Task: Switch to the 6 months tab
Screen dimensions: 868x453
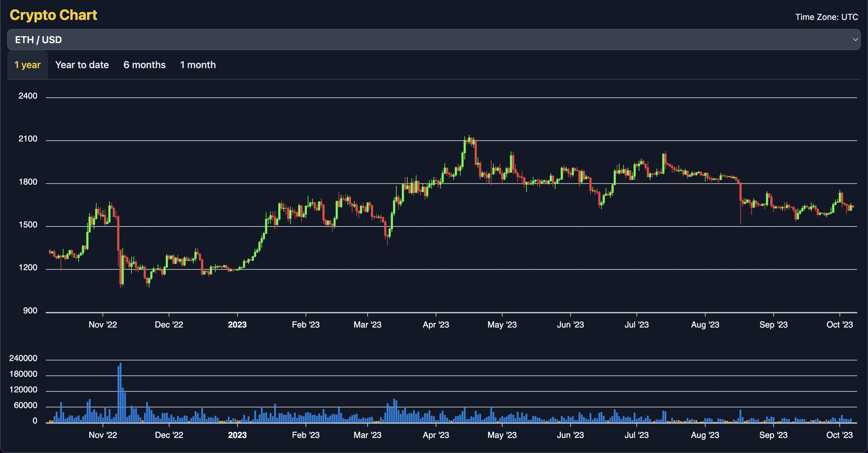Action: point(144,65)
